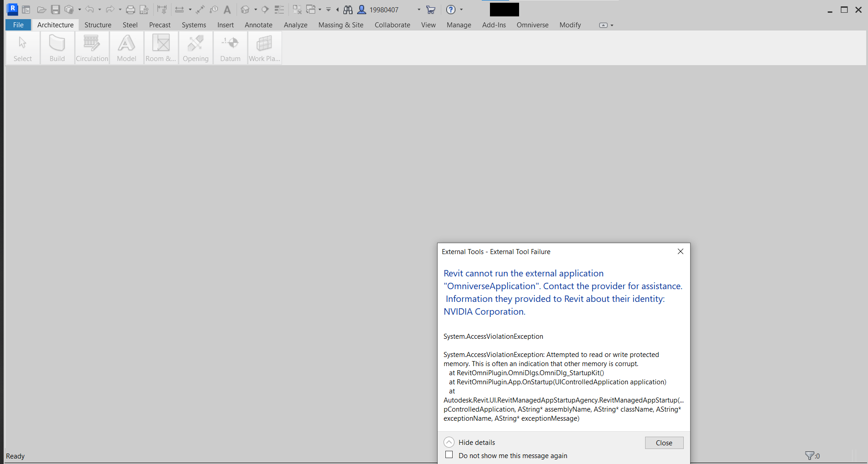
Task: Click the Section view icon
Action: (x=265, y=10)
